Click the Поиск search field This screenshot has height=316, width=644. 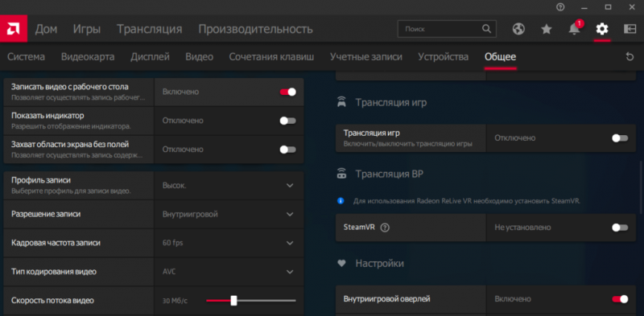(x=447, y=29)
